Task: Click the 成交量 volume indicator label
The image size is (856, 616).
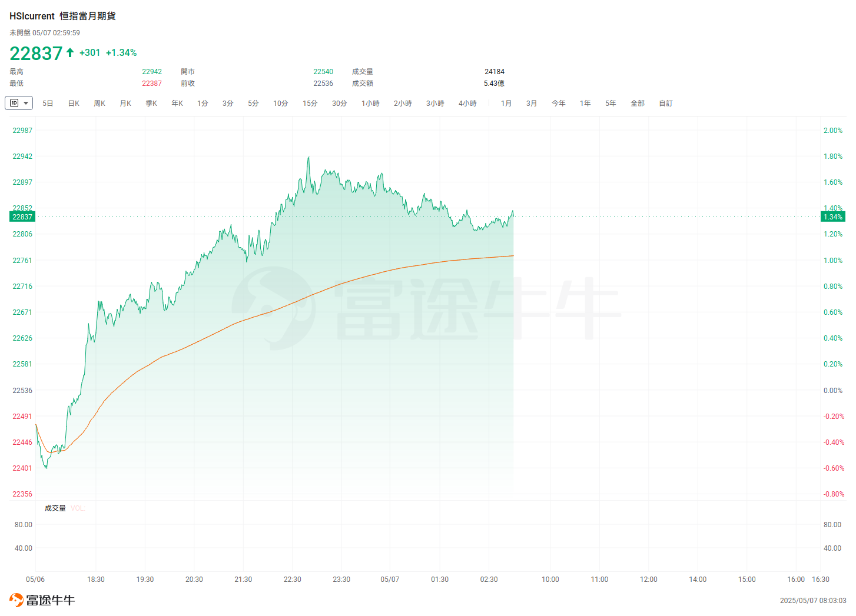Action: pos(55,508)
